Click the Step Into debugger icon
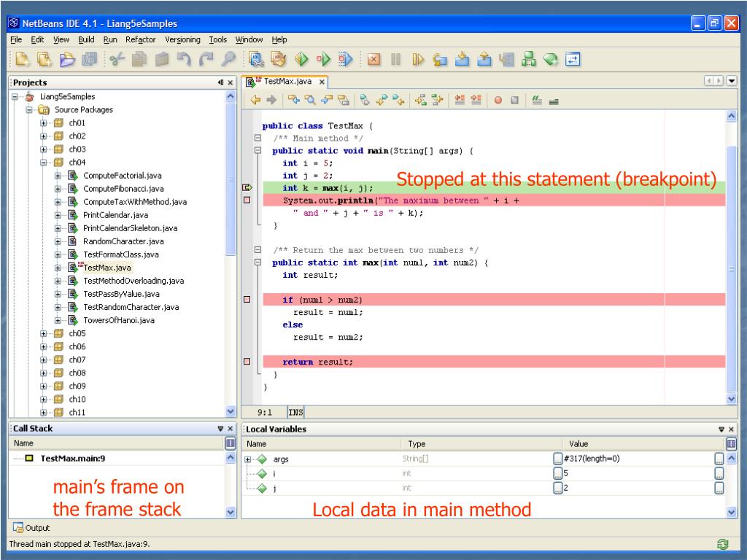 click(462, 59)
